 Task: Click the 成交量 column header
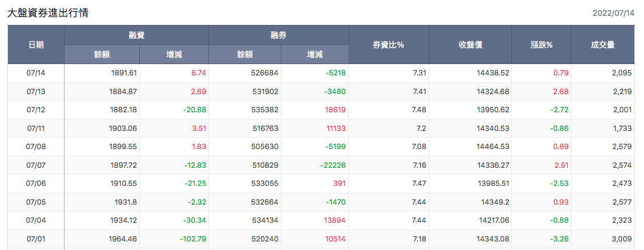click(x=603, y=45)
